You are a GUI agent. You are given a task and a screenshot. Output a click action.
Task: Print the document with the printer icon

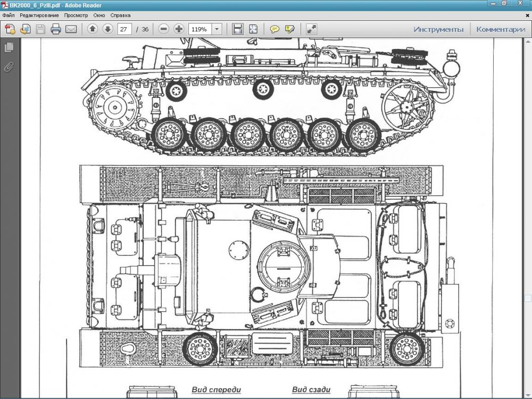(56, 29)
